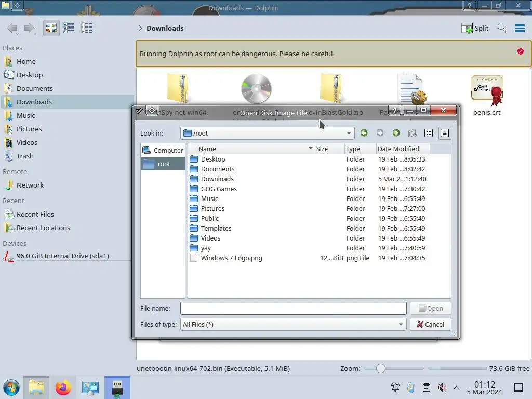Open the Windows-style start menu
The image size is (532, 399).
click(x=11, y=388)
